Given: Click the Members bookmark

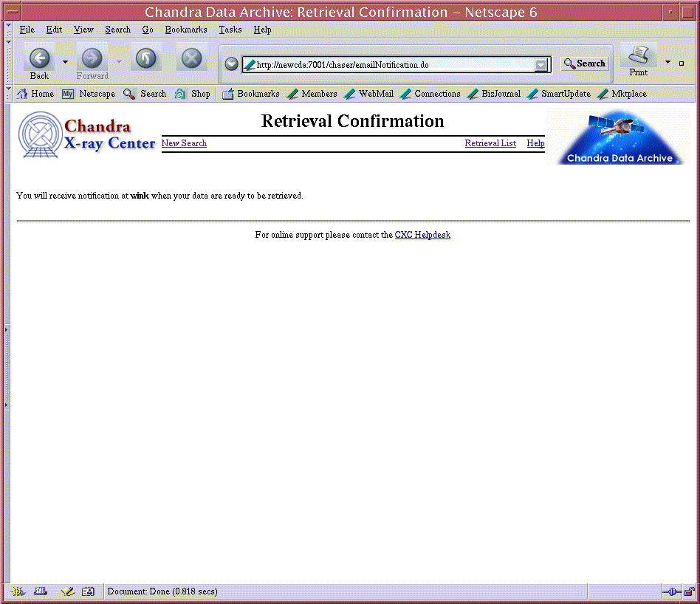Looking at the screenshot, I should pos(312,94).
